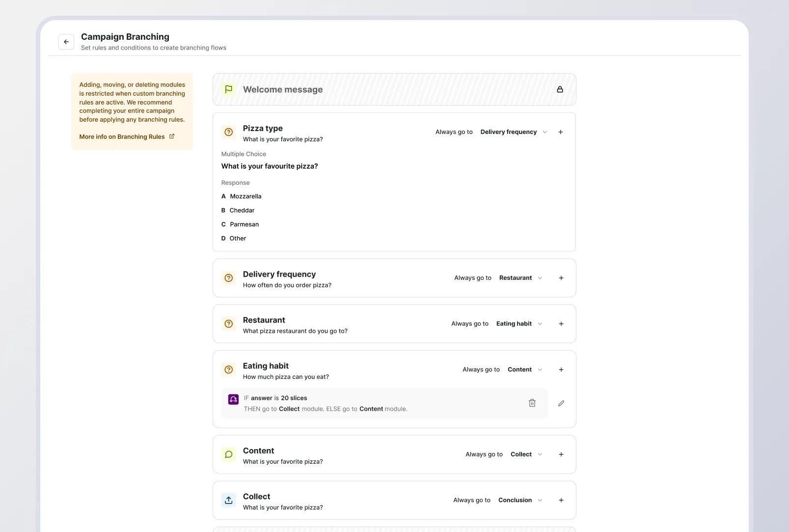The width and height of the screenshot is (789, 532).
Task: Click the Delivery frequency module title
Action: coord(279,274)
